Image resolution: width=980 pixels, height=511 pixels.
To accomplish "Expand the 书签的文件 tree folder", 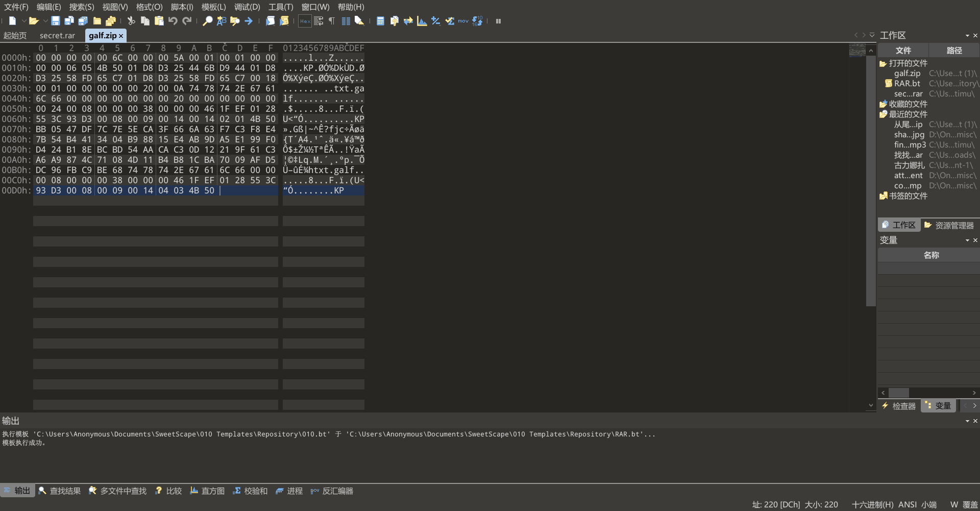I will pyautogui.click(x=883, y=196).
